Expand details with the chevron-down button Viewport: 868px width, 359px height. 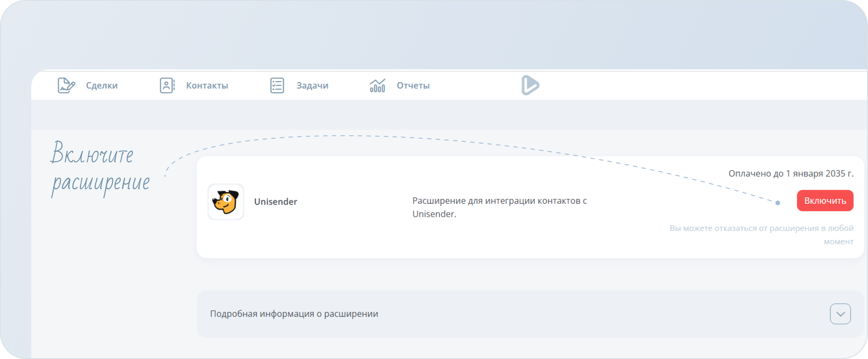click(840, 314)
